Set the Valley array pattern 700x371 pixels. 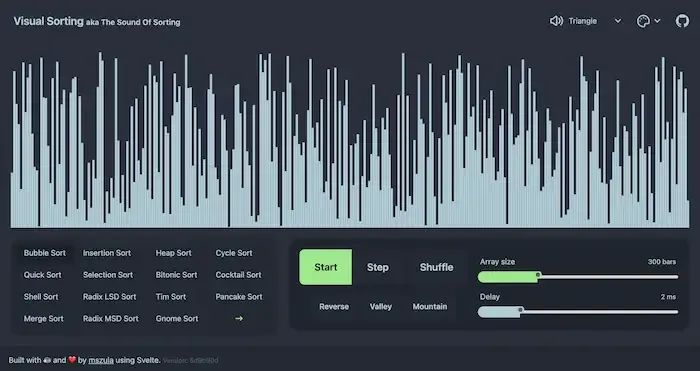point(381,307)
